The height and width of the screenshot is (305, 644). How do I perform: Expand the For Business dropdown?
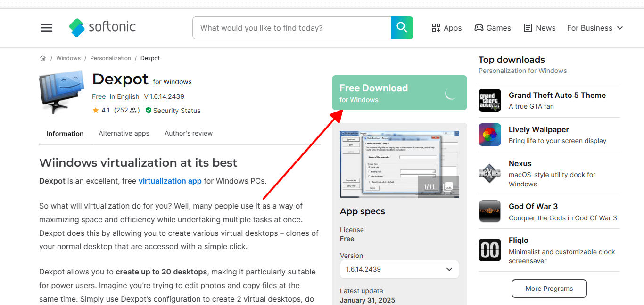[x=595, y=28]
